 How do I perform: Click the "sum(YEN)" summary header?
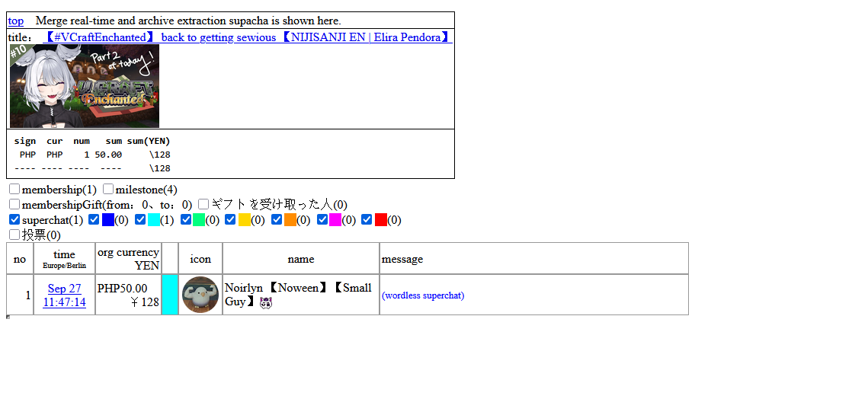149,141
